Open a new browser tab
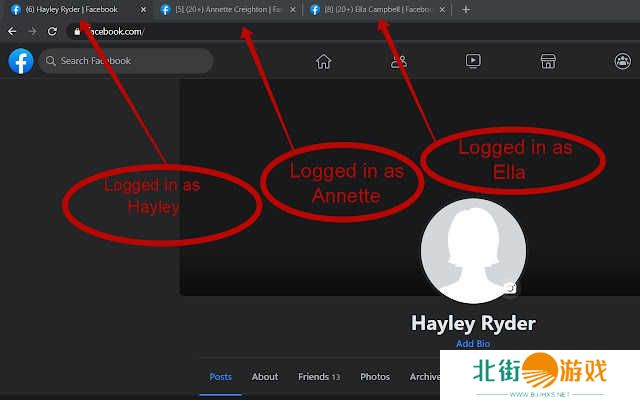Image resolution: width=640 pixels, height=400 pixels. [466, 9]
